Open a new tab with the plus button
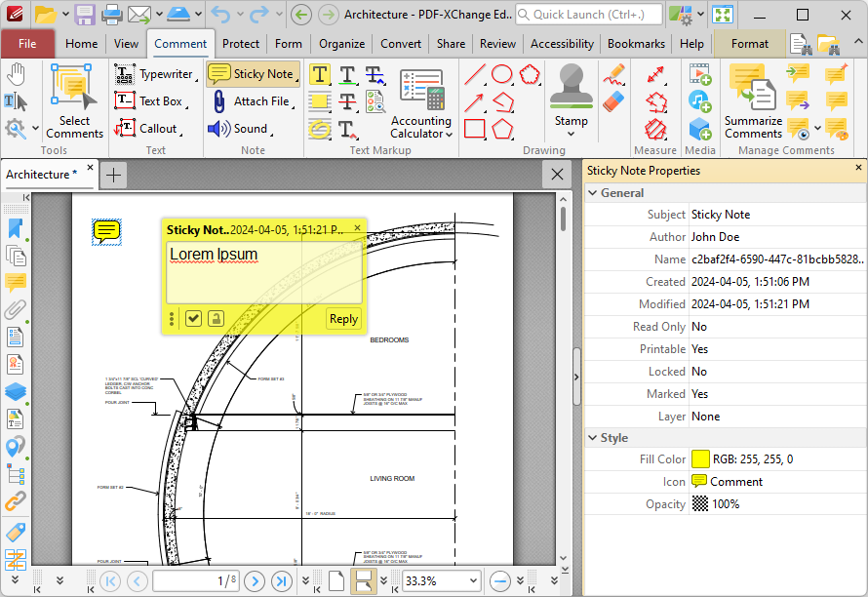The image size is (868, 597). click(x=113, y=175)
